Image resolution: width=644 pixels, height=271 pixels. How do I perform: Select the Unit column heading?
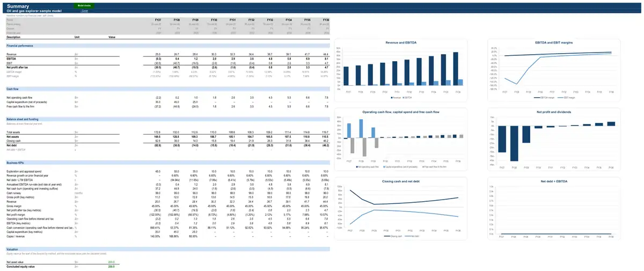tap(77, 37)
